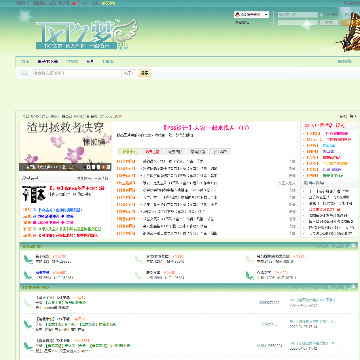
Task: Open the search type dropdown next to search box
Action: click(x=129, y=73)
